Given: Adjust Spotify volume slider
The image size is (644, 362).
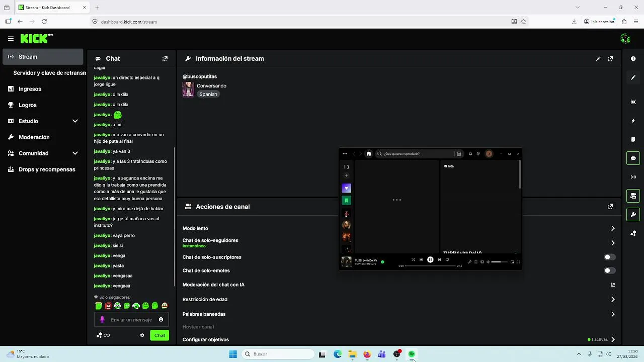Looking at the screenshot, I should coord(499,262).
